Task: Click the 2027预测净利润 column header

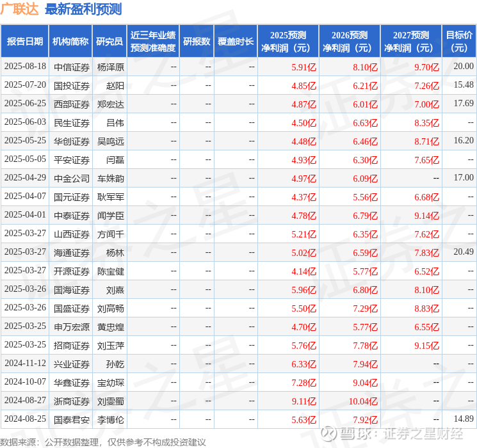Action: (411, 42)
